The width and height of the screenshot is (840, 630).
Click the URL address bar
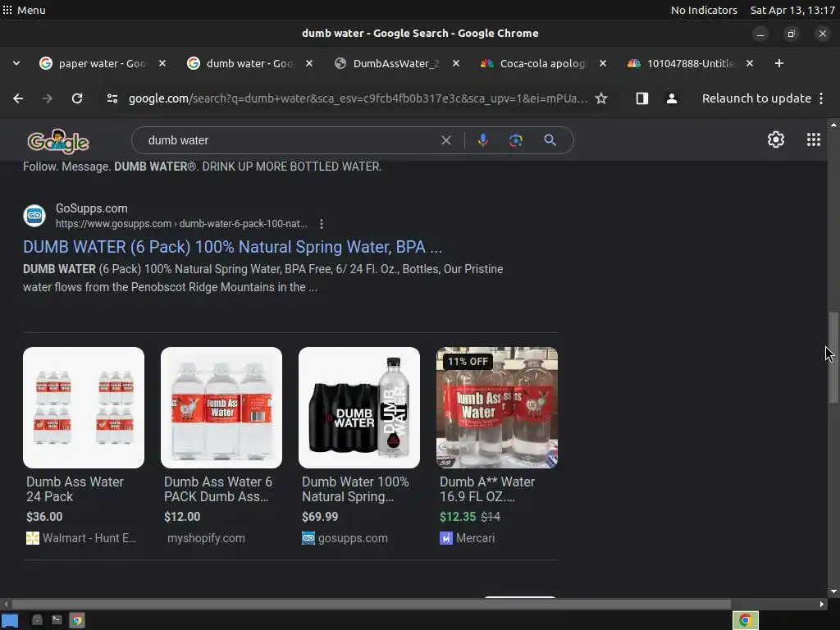358,98
